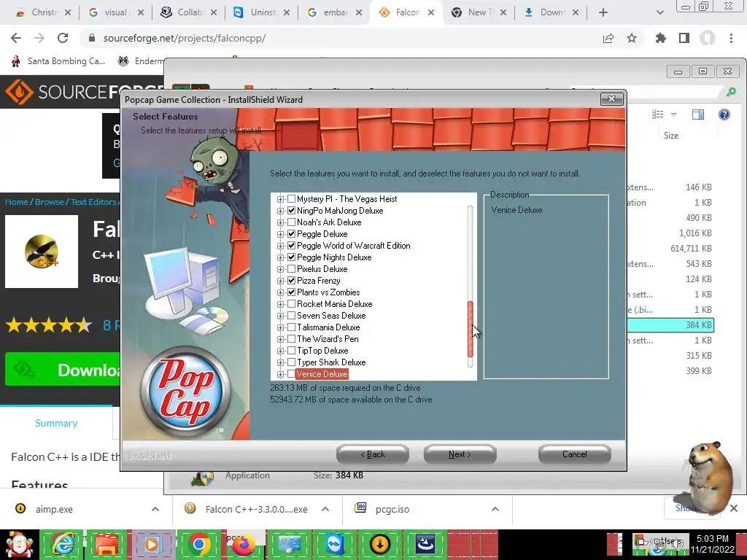
Task: Expand Typer Shark Deluxe tree node
Action: pyautogui.click(x=281, y=362)
